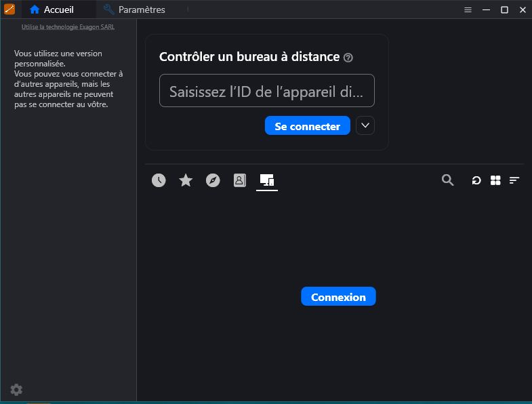
Task: Minimize the application window
Action: point(486,10)
